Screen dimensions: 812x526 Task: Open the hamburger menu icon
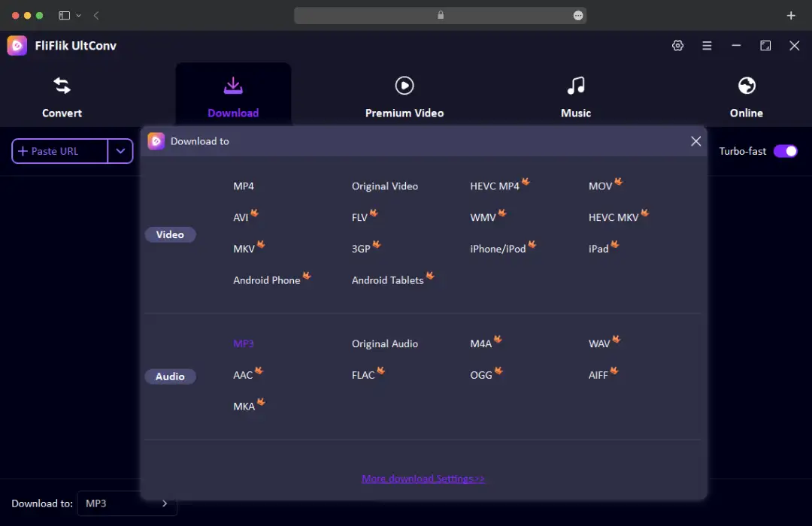click(707, 45)
